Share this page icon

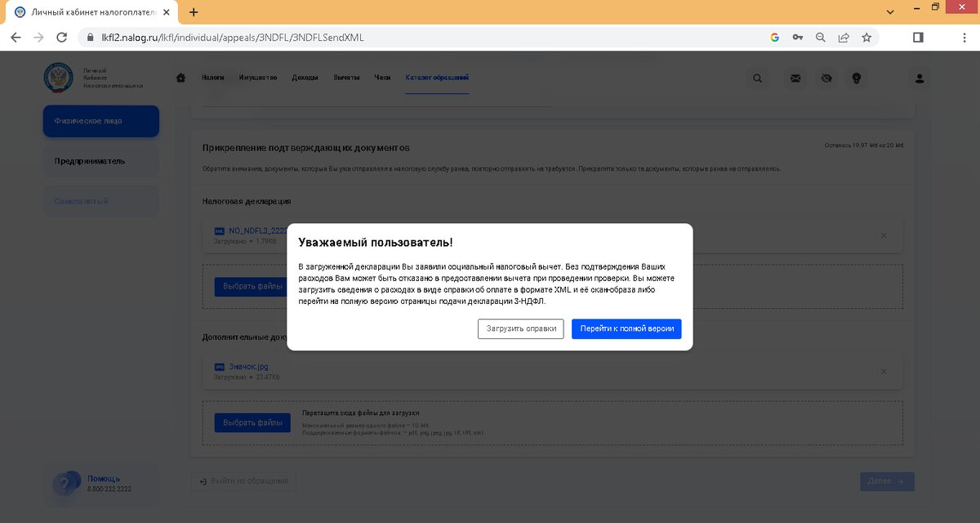click(844, 38)
